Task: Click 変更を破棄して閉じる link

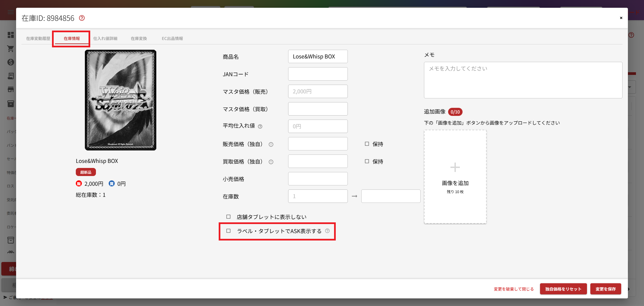Action: pyautogui.click(x=514, y=289)
